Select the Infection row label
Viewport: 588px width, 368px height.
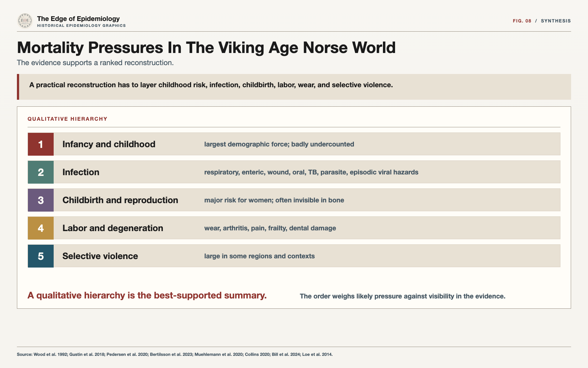(81, 172)
